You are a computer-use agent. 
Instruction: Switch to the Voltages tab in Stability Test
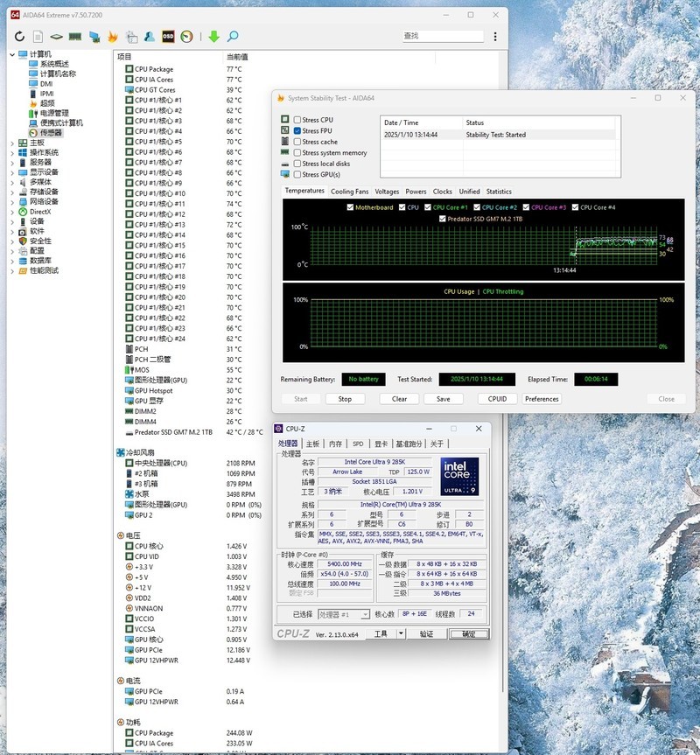click(388, 192)
